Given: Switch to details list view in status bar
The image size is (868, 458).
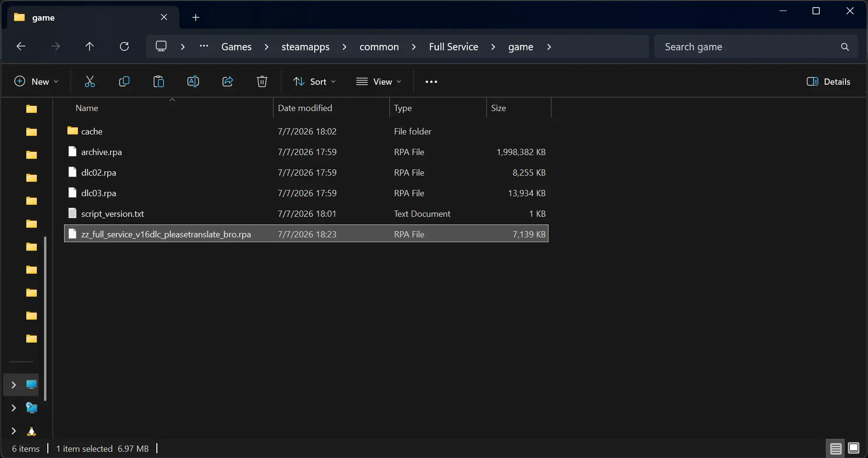Looking at the screenshot, I should pos(835,448).
